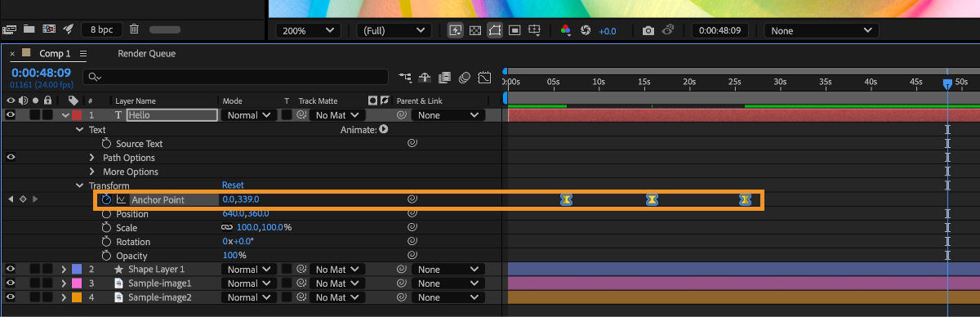Toggle transparency grid icon
Screen dimensions: 980x317
pos(474,30)
